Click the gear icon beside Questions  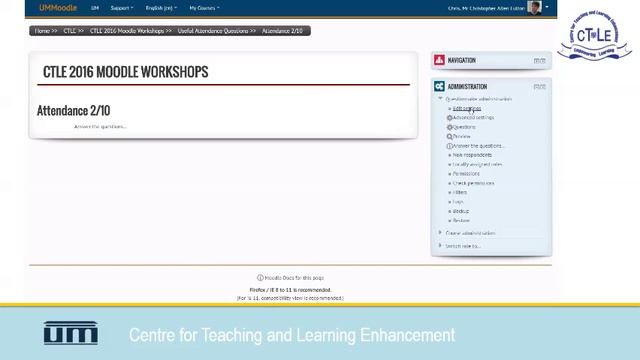click(449, 127)
